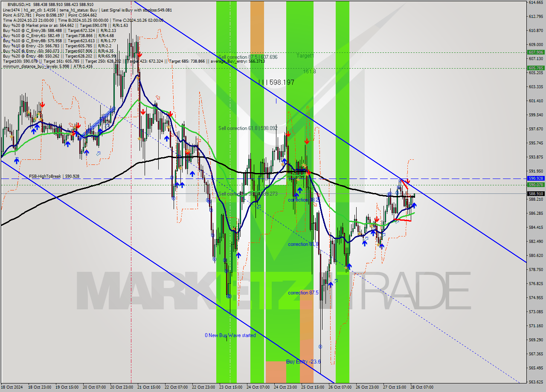
Task: Click 571.160 on the price axis
Action: 536,326
